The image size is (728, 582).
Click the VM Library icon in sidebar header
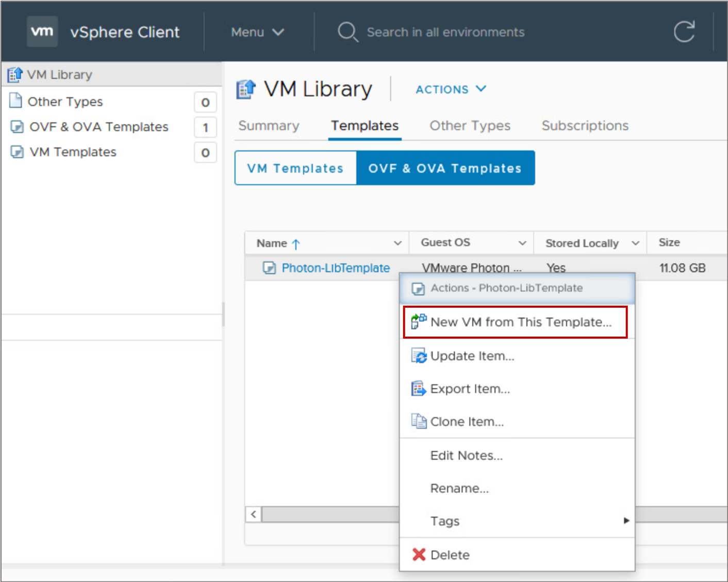pyautogui.click(x=15, y=75)
